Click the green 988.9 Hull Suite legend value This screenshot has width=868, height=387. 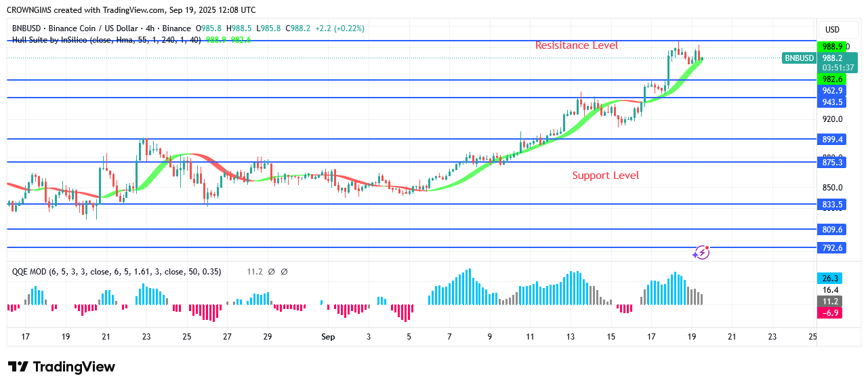[217, 40]
